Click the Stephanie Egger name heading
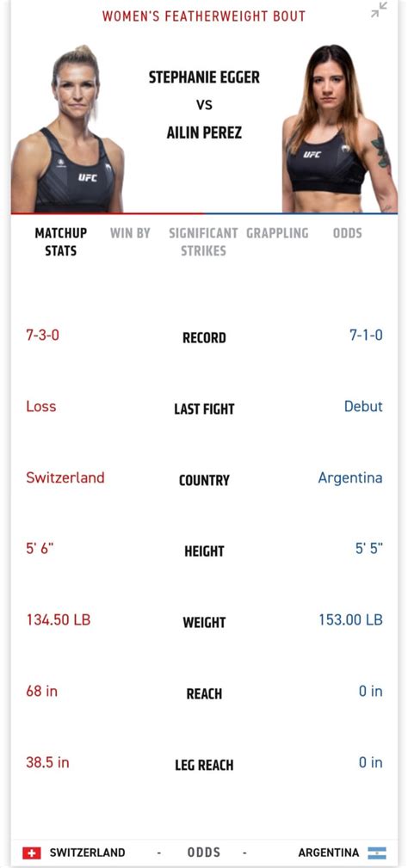Screen dimensions: 408x868 (x=204, y=77)
